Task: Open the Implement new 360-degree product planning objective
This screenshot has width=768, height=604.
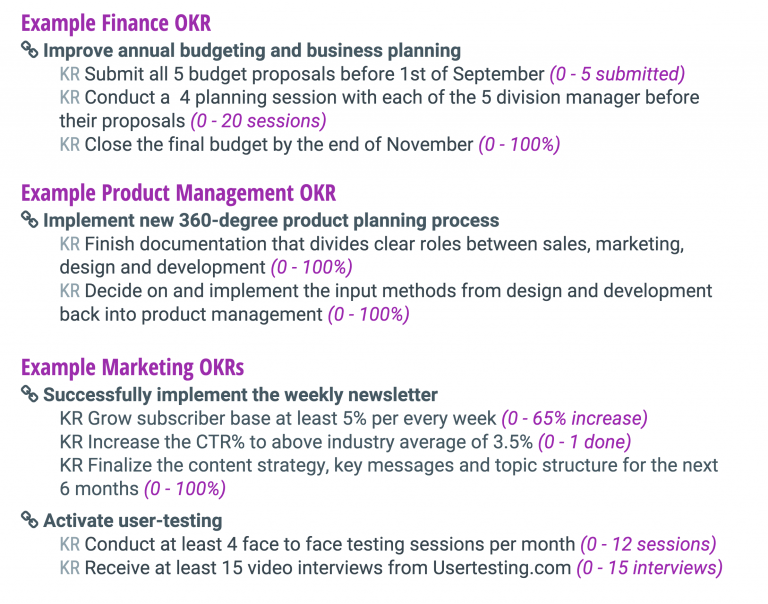Action: (271, 220)
